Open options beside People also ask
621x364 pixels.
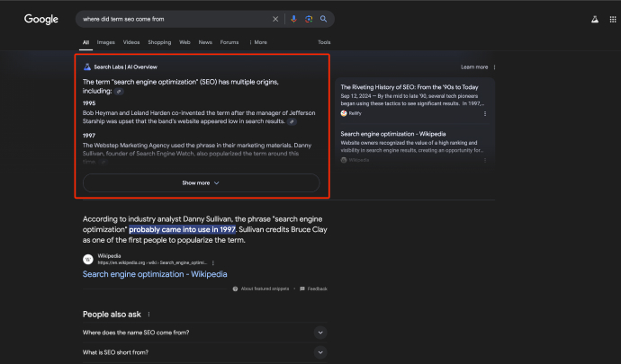pos(148,315)
